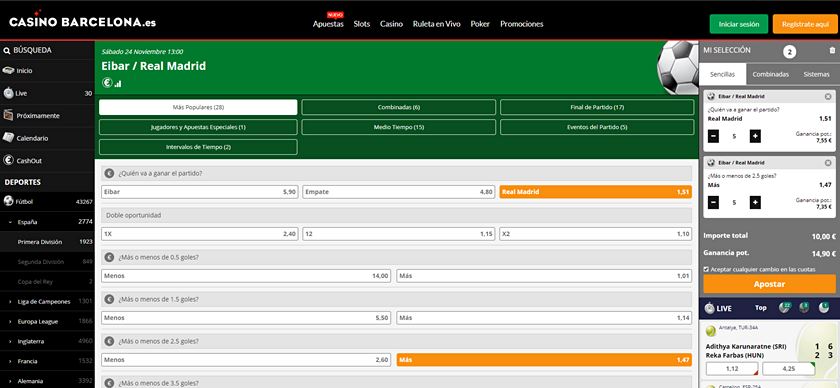Click the euro icon beside ¿Más o menos de 1.5 goles?
This screenshot has width=840, height=388.
tap(109, 299)
